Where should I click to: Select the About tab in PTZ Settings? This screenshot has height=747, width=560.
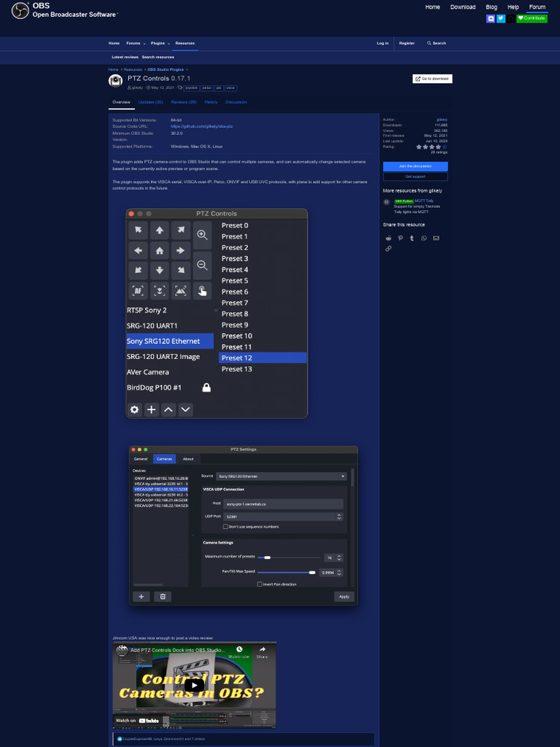[x=189, y=459]
